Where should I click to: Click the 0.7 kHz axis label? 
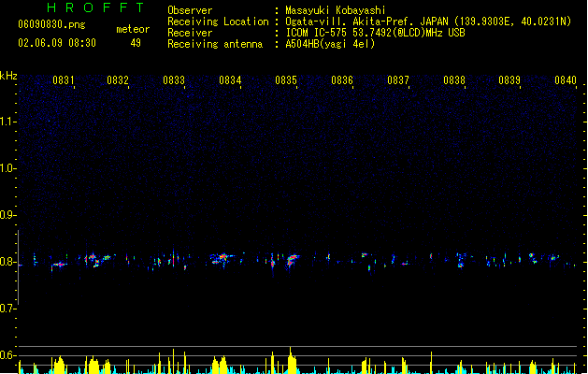coord(7,309)
